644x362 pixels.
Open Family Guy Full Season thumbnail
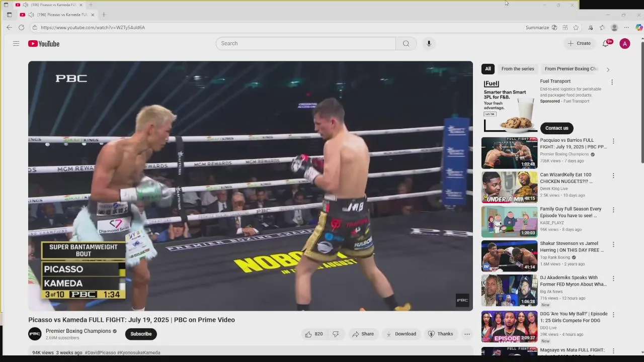[509, 222]
